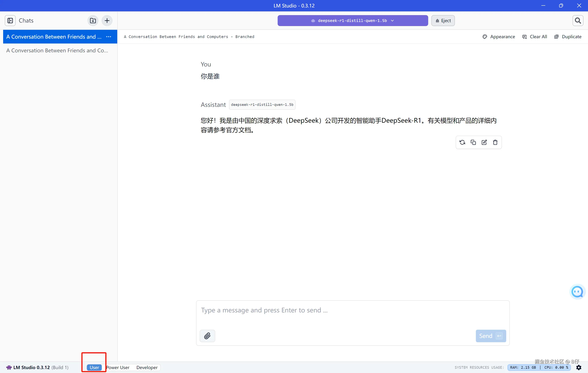Switch to Developer mode
The image size is (588, 373).
147,367
